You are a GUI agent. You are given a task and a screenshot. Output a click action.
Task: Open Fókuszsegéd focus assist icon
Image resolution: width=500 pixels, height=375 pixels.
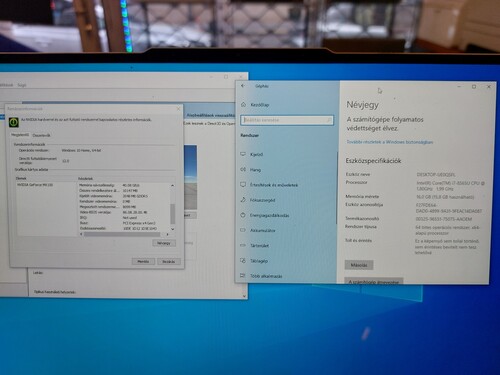point(243,200)
